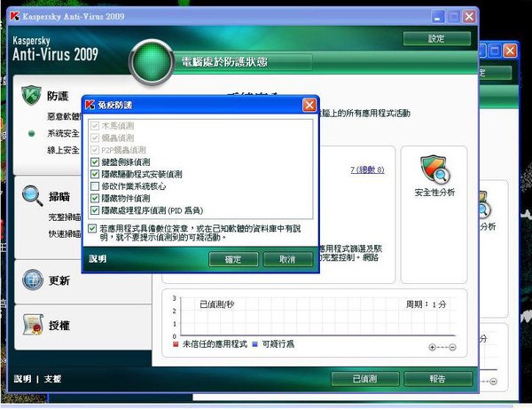This screenshot has height=410, width=532.
Task: Open the 授權 section
Action: pos(59,326)
